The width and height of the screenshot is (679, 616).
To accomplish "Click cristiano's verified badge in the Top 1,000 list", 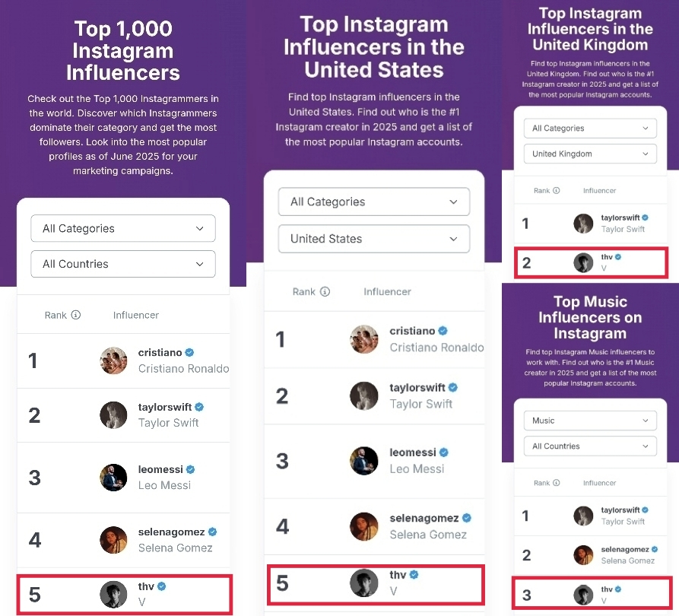I will 189,353.
